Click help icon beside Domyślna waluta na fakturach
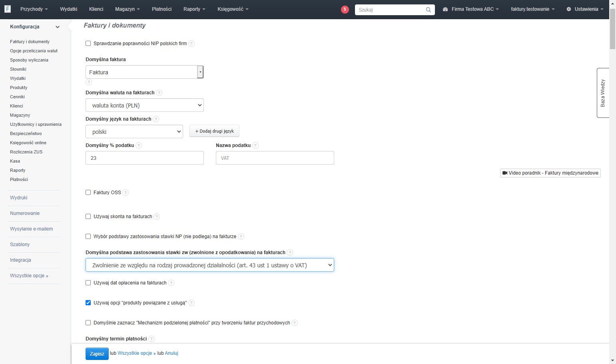Screen dimensions: 616x364 tap(159, 93)
